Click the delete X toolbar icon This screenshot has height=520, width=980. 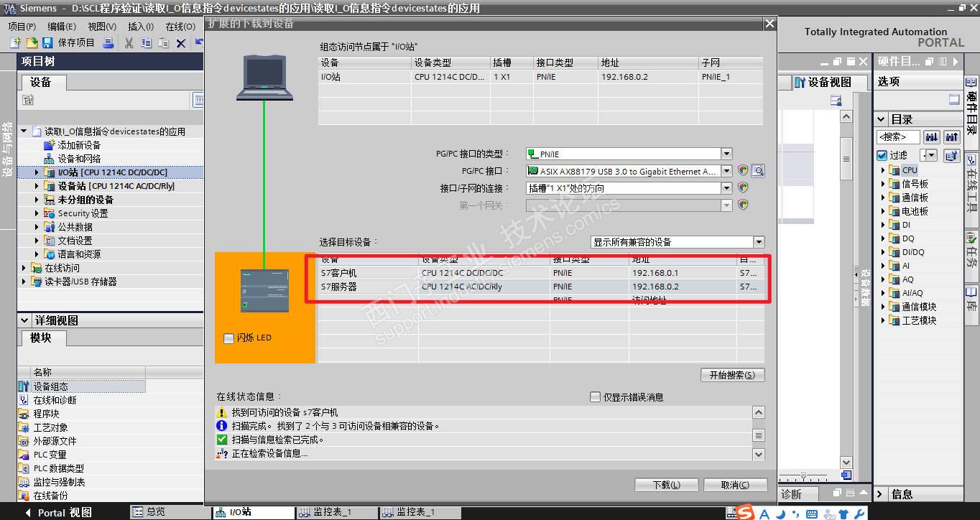[181, 43]
